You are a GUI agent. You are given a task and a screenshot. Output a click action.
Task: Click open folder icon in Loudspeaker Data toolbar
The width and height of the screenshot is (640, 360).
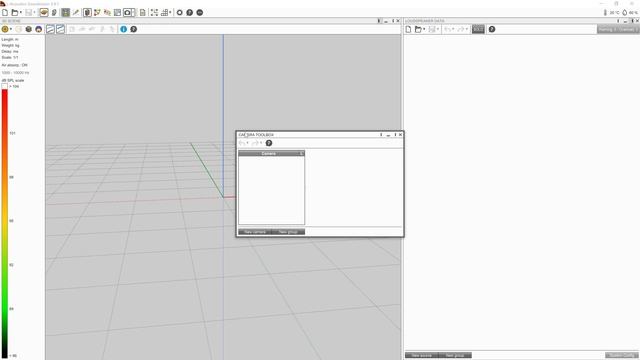[x=418, y=29]
